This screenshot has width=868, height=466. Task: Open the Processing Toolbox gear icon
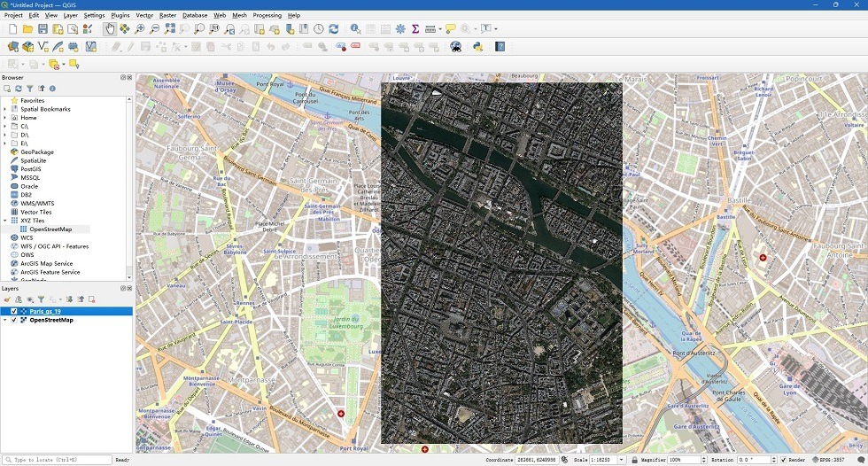pyautogui.click(x=400, y=29)
